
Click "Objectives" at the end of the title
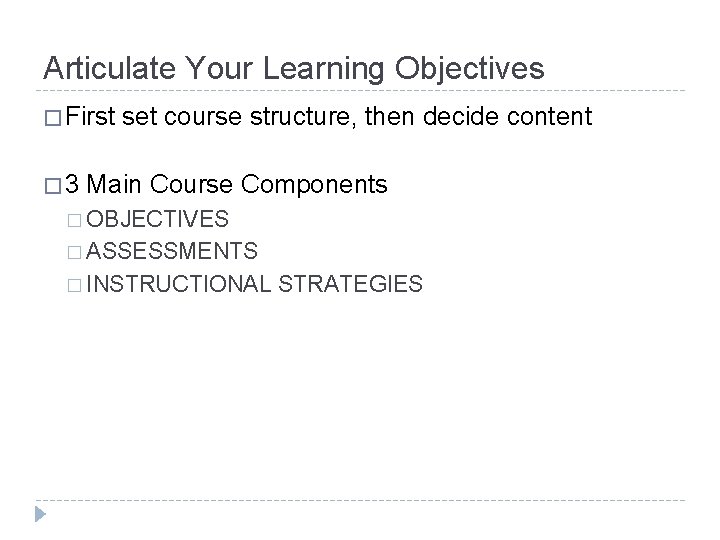469,69
